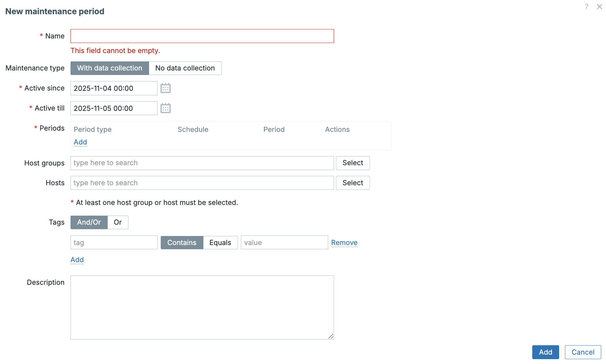Set tag operator to Equals

[220, 242]
